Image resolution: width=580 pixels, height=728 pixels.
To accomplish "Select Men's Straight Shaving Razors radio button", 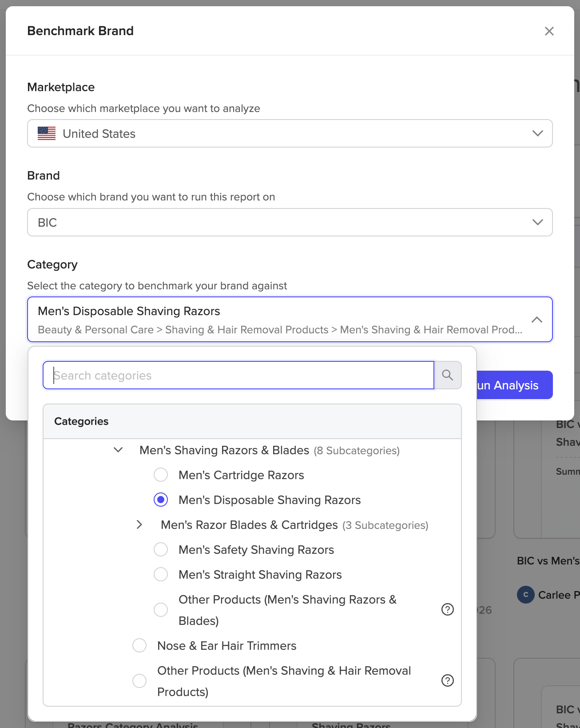I will click(161, 574).
